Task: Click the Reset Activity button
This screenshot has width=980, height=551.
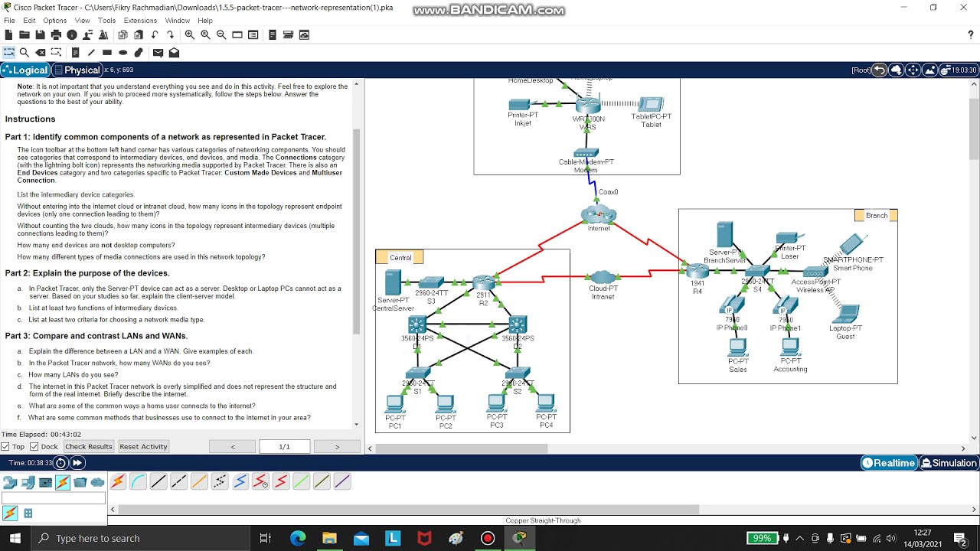Action: [143, 446]
